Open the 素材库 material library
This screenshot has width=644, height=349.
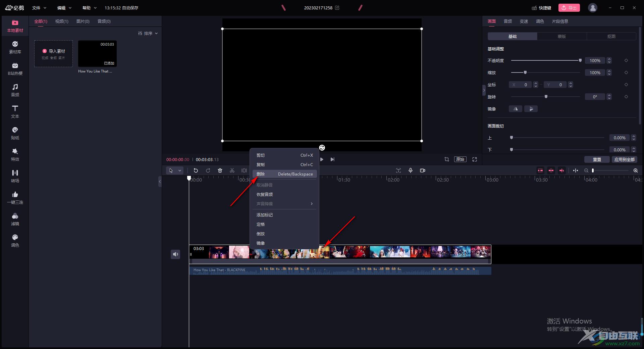coord(15,48)
